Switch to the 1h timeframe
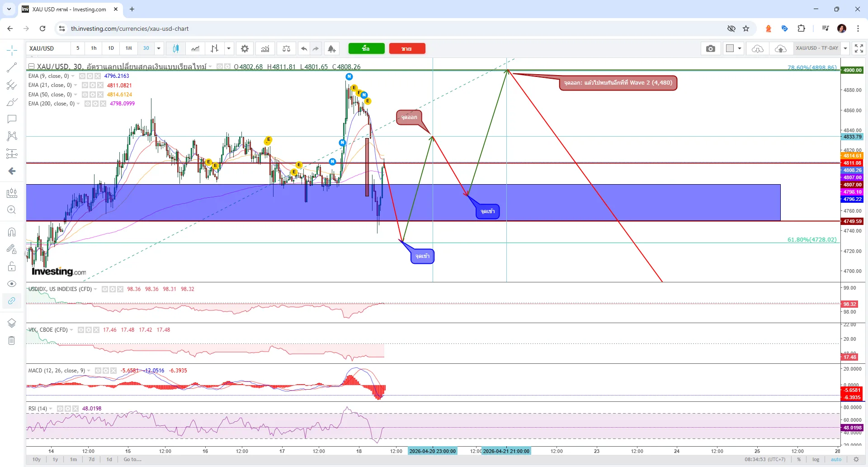 (x=94, y=48)
